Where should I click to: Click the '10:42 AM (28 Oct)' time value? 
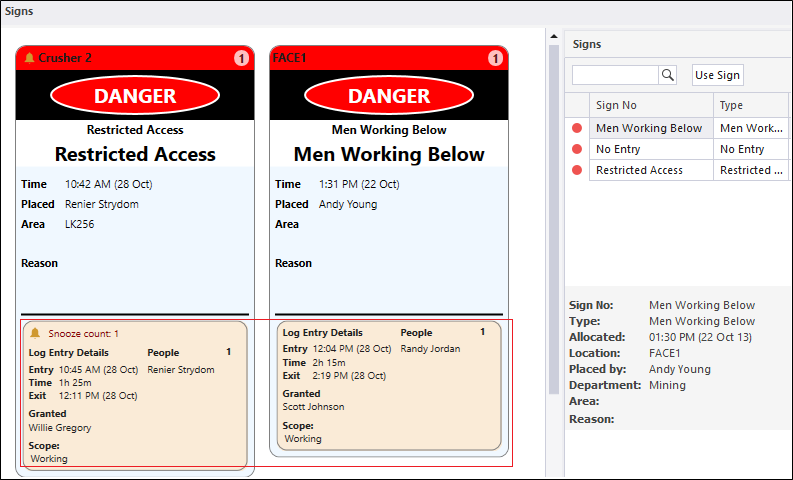pyautogui.click(x=109, y=184)
